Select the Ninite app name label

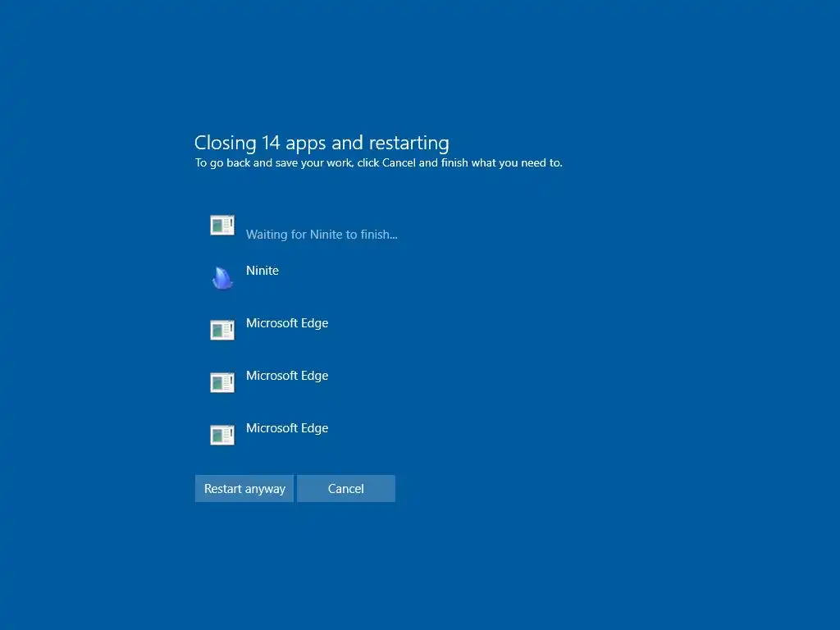point(262,271)
